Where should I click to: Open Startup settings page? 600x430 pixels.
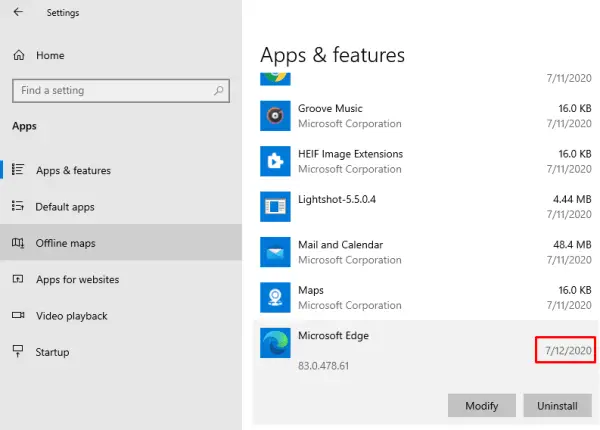click(x=52, y=352)
